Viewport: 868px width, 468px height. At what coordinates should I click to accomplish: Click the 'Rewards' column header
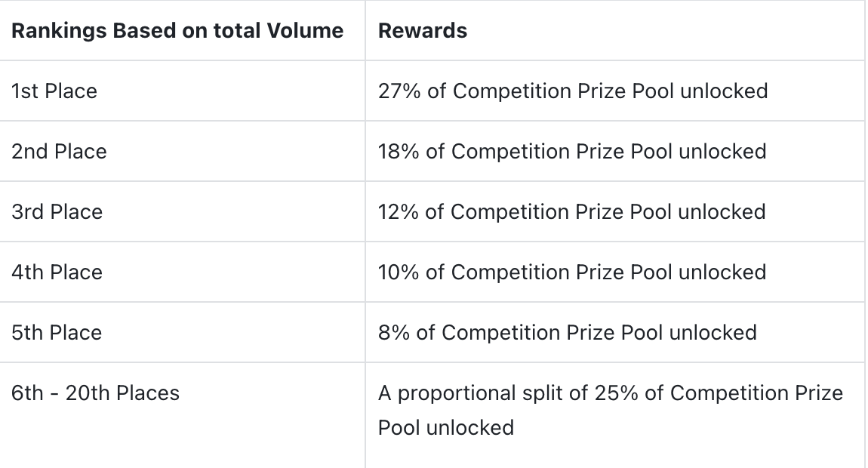tap(423, 30)
